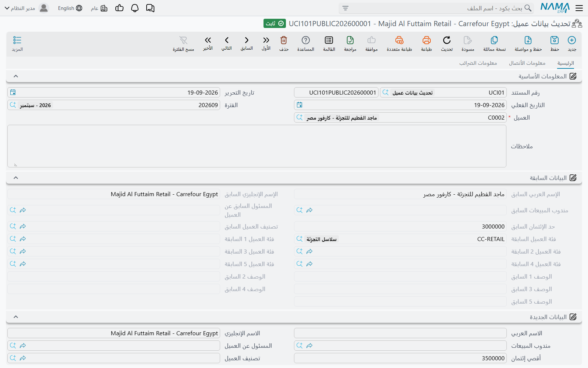The height and width of the screenshot is (368, 588).
Task: Open lookup for رقم المستند type
Action: 385,92
